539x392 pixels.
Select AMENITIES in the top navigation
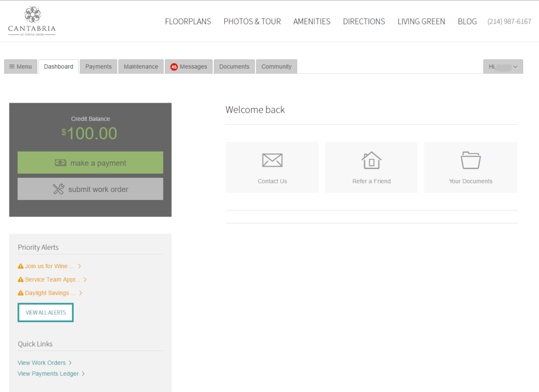click(312, 22)
